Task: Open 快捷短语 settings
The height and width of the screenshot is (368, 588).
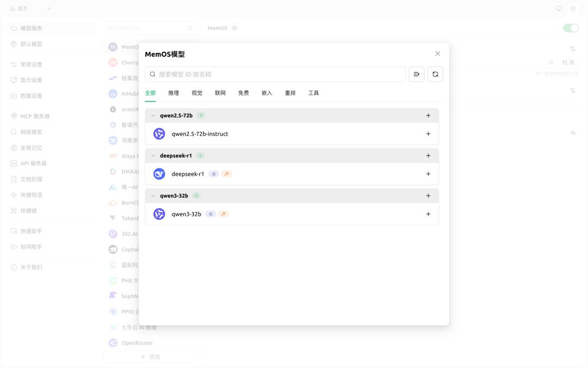Action: (x=51, y=195)
